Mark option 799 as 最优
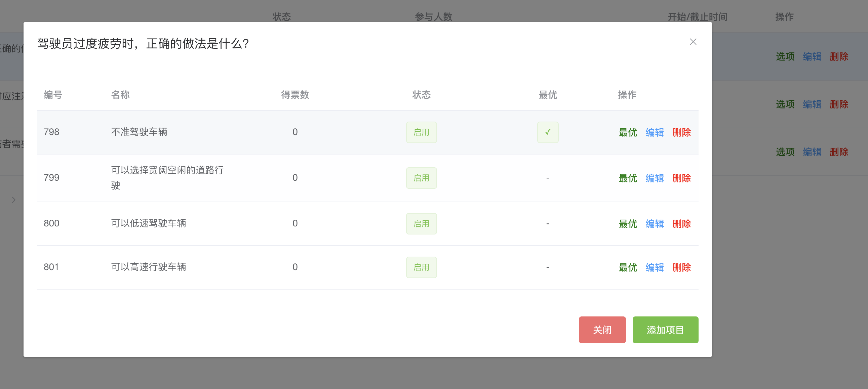Viewport: 868px width, 389px height. point(627,178)
